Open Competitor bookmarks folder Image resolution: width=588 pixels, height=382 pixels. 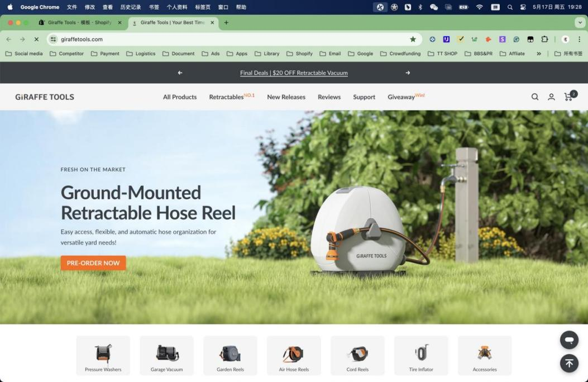(x=67, y=54)
